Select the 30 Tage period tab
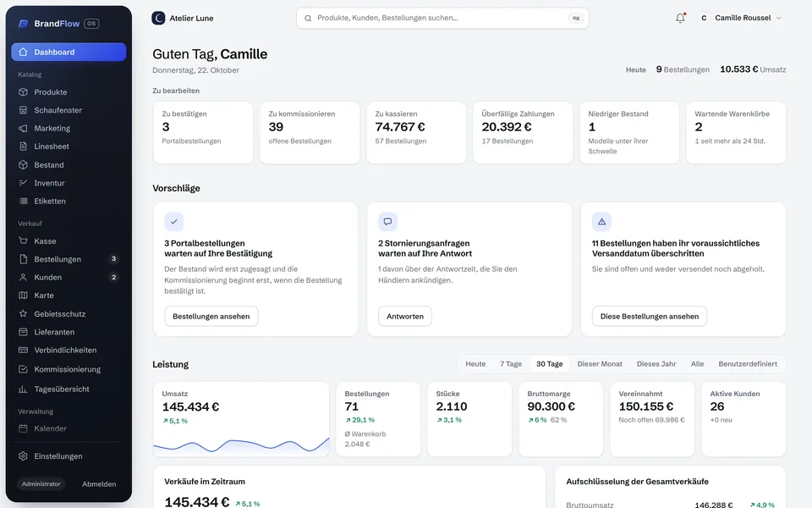Viewport: 812px width, 508px height. pos(550,364)
